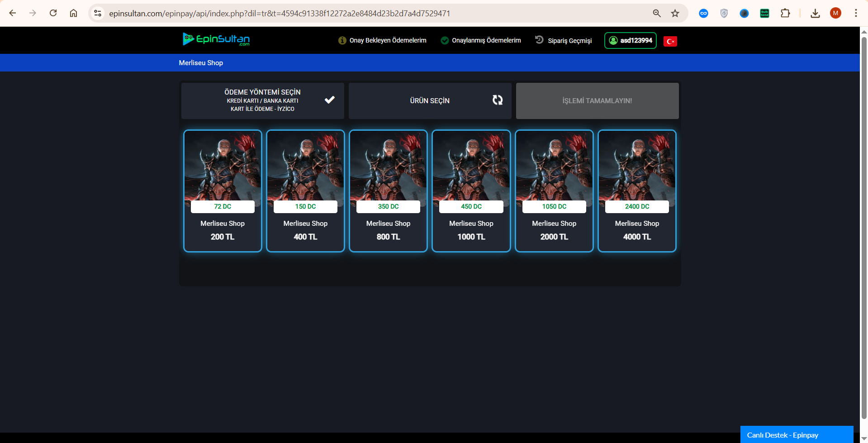The image size is (868, 443).
Task: Click the refresh icon in Ürün Seçin step
Action: [x=498, y=100]
